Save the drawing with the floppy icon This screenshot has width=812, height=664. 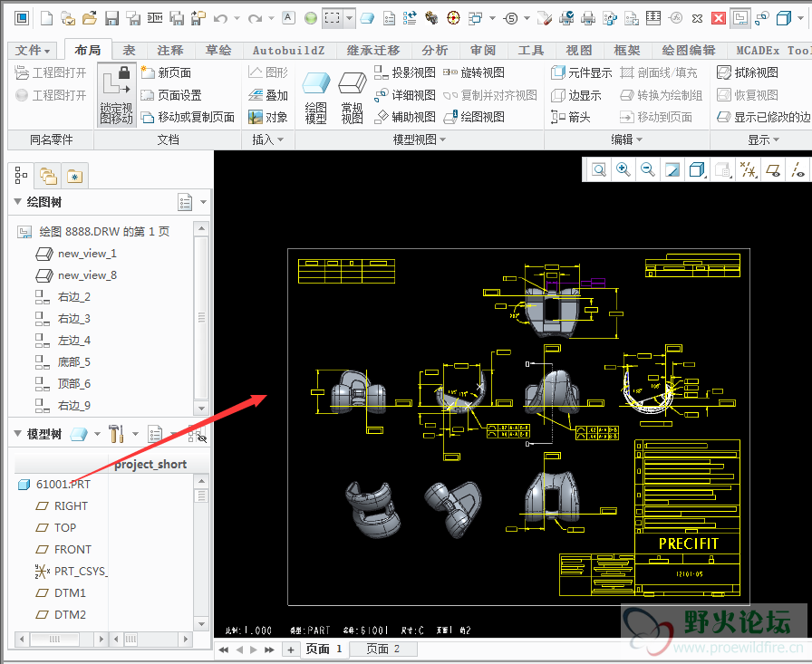[x=111, y=19]
